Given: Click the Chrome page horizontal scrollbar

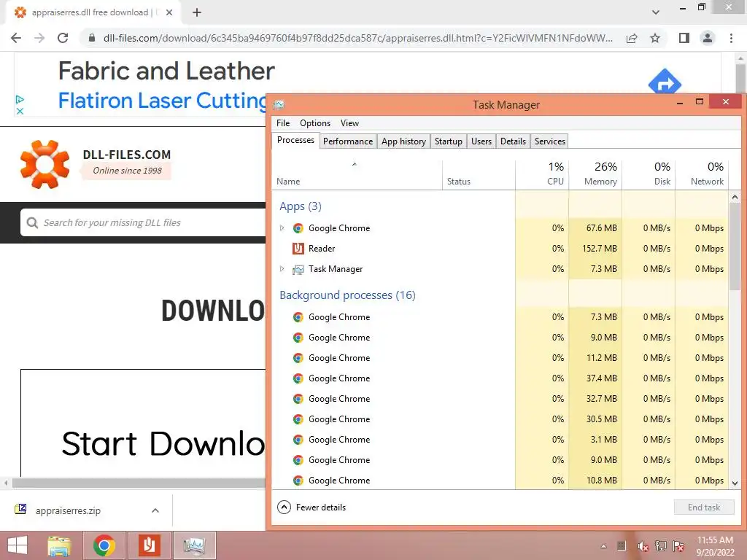Looking at the screenshot, I should click(x=138, y=483).
